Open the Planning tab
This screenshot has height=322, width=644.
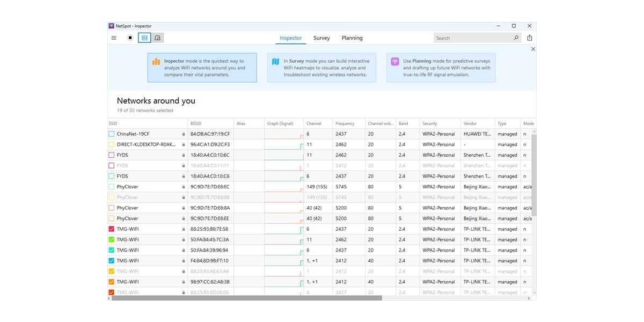pos(352,38)
